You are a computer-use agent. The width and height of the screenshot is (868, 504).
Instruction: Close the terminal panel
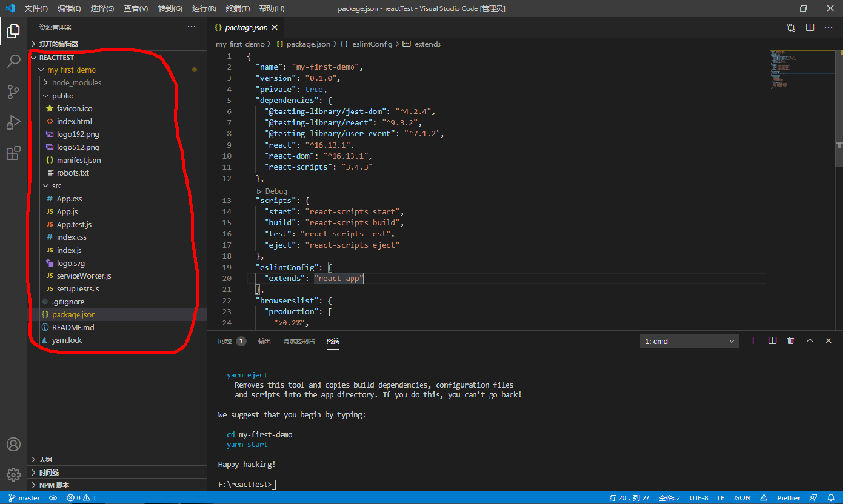tap(828, 340)
